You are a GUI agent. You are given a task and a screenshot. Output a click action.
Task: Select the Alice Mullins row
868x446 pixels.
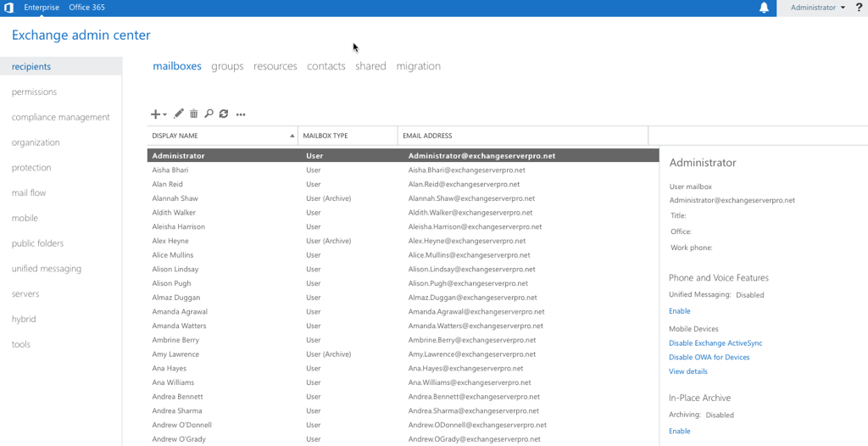click(403, 255)
